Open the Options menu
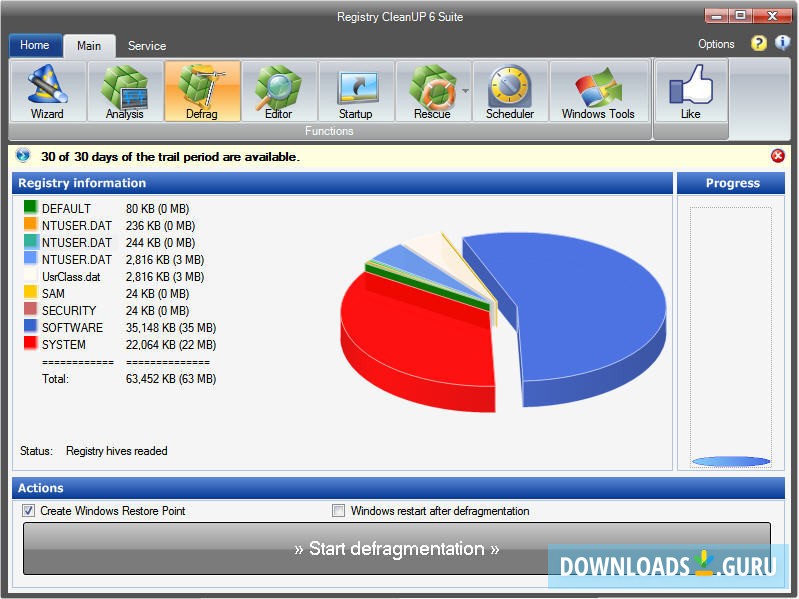This screenshot has height=599, width=799. (716, 44)
